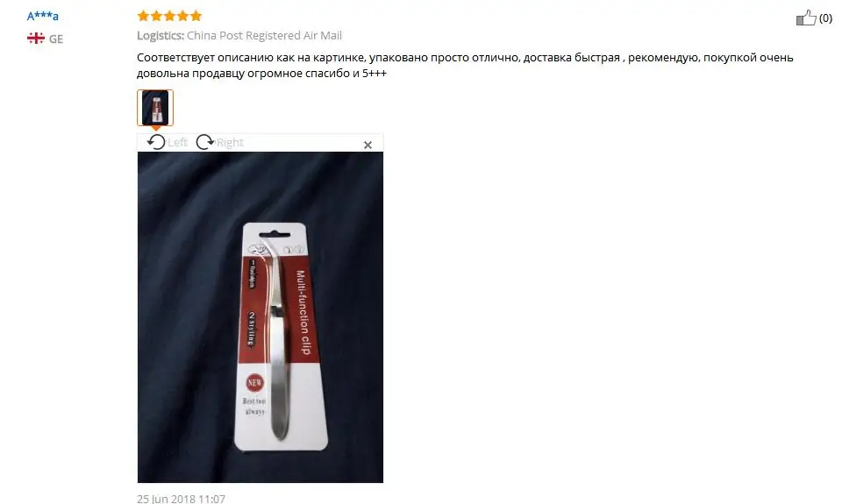Screen dimensions: 842x504
Task: Click the 25 Jun 2018 review date
Action: [181, 499]
